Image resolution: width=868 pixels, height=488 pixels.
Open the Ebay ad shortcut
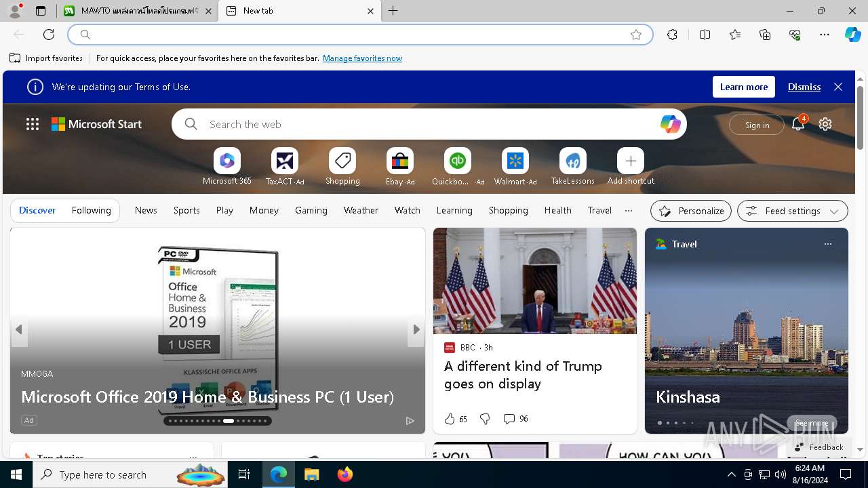coord(400,167)
